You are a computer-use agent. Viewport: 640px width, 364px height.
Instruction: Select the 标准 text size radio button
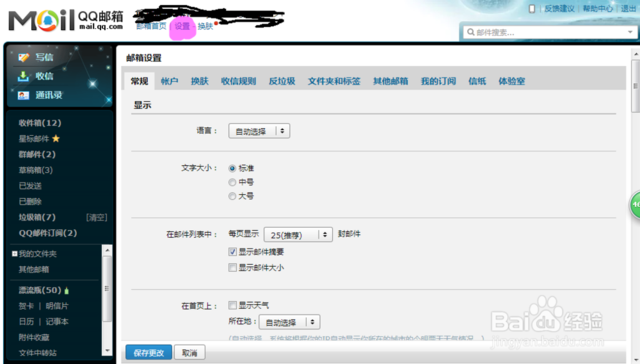(x=232, y=168)
